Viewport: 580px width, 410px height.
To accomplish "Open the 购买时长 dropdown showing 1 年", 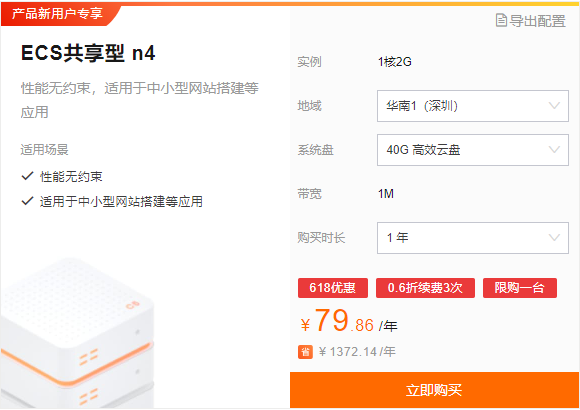I will point(473,238).
